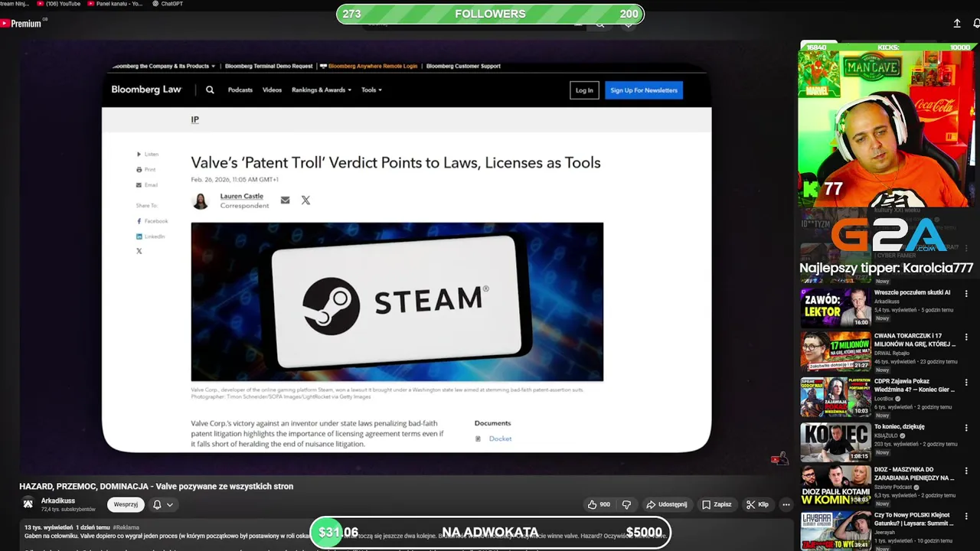Click the Print option in the article sidebar
This screenshot has height=551, width=980.
[x=145, y=169]
